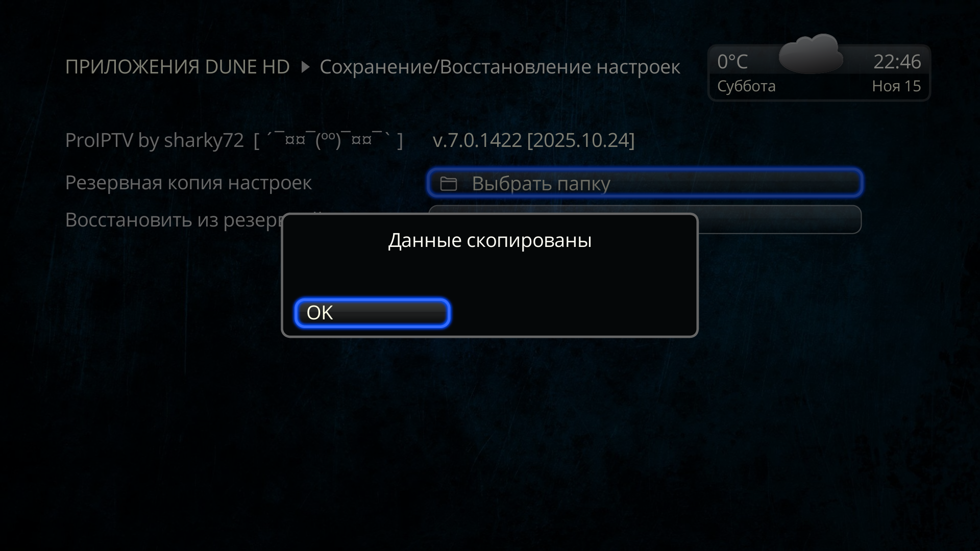The image size is (980, 551).
Task: Click the empty area right of OK
Action: pos(572,313)
